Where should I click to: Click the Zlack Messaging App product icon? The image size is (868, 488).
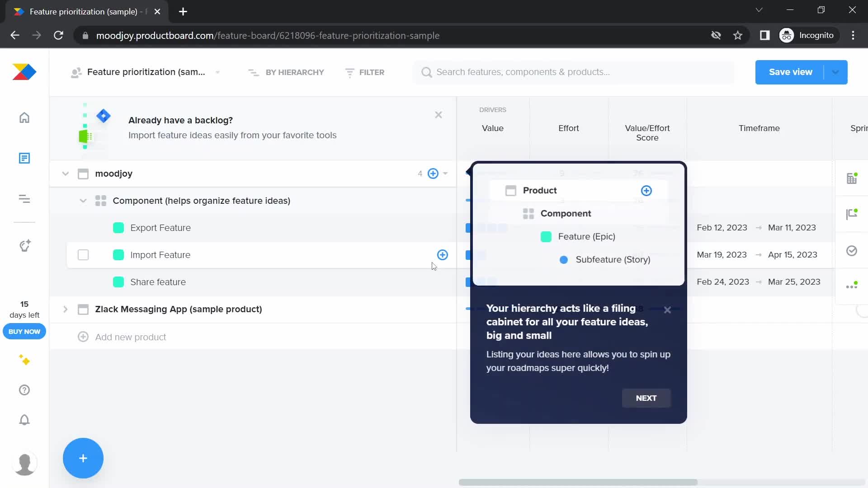[83, 309]
